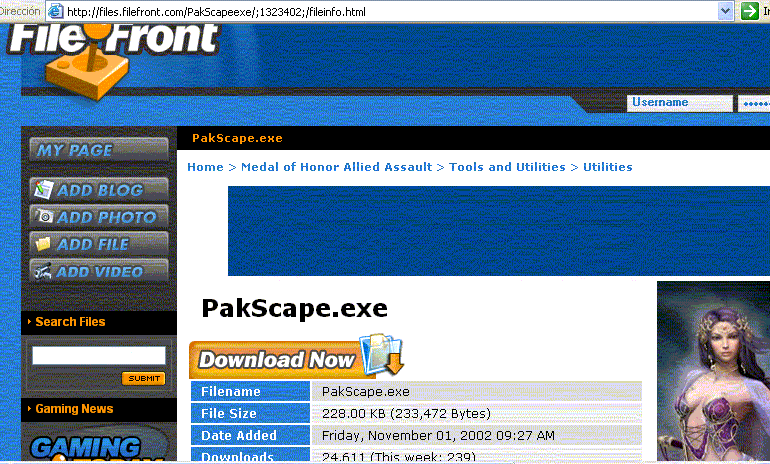This screenshot has height=464, width=770.
Task: Open Medal of Honor Allied Assault breadcrumb
Action: (x=336, y=167)
